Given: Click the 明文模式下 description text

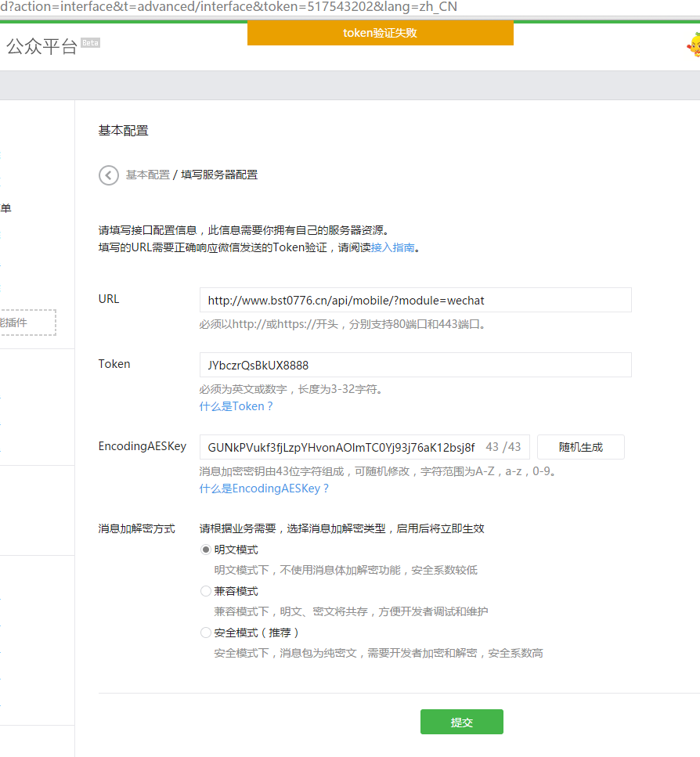Looking at the screenshot, I should pos(345,570).
